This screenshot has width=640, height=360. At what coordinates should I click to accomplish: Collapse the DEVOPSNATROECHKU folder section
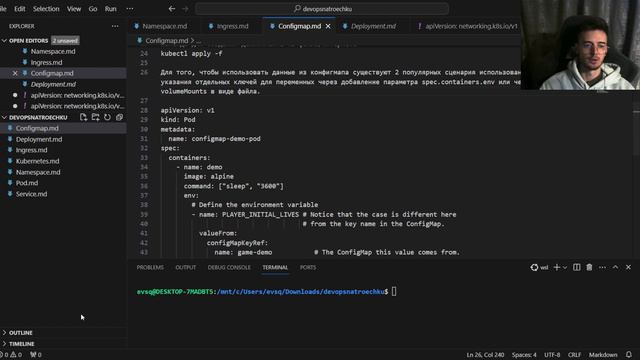pos(4,118)
